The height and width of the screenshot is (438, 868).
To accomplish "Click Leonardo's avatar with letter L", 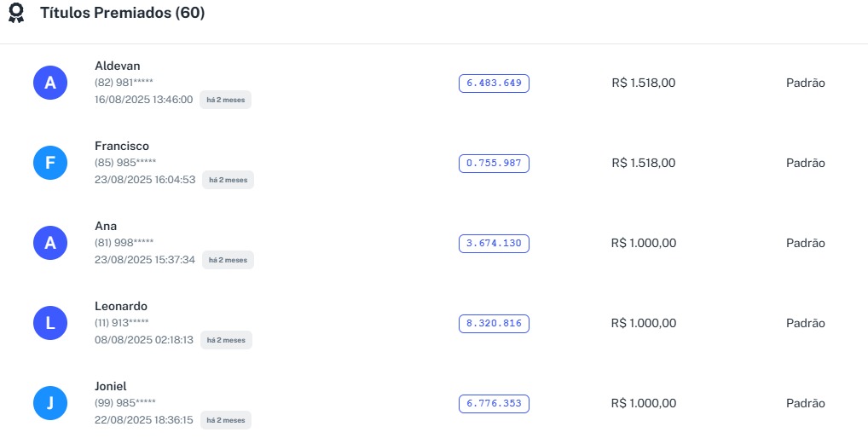I will (x=50, y=323).
